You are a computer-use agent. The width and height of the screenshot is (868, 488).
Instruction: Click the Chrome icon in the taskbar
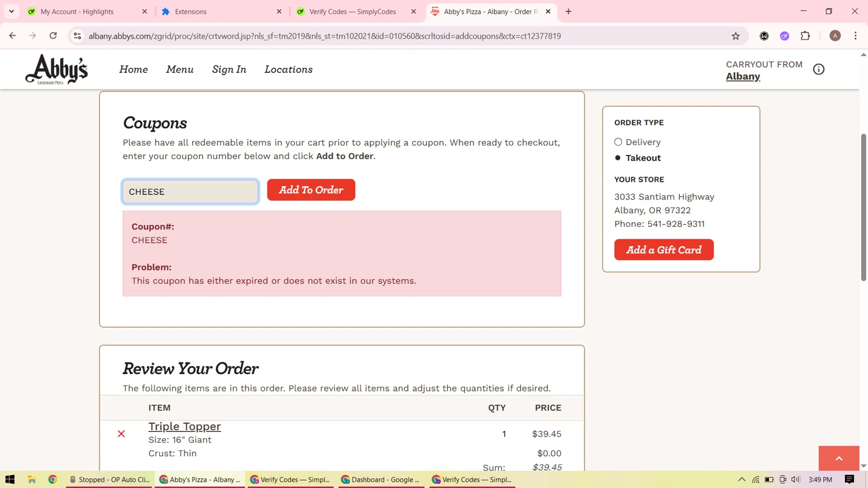53,479
